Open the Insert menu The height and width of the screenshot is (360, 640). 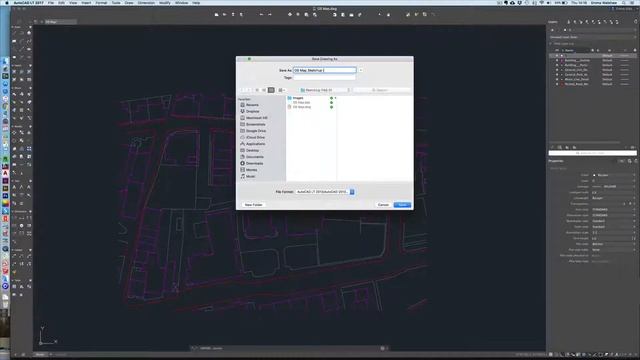coord(86,3)
